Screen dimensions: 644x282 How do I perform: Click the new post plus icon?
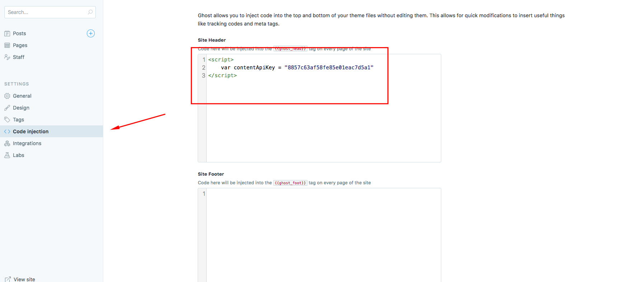tap(91, 33)
